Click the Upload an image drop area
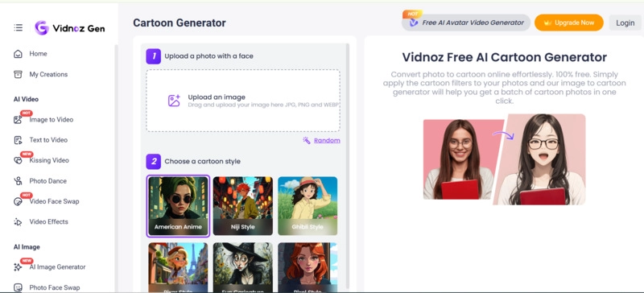 (x=243, y=101)
